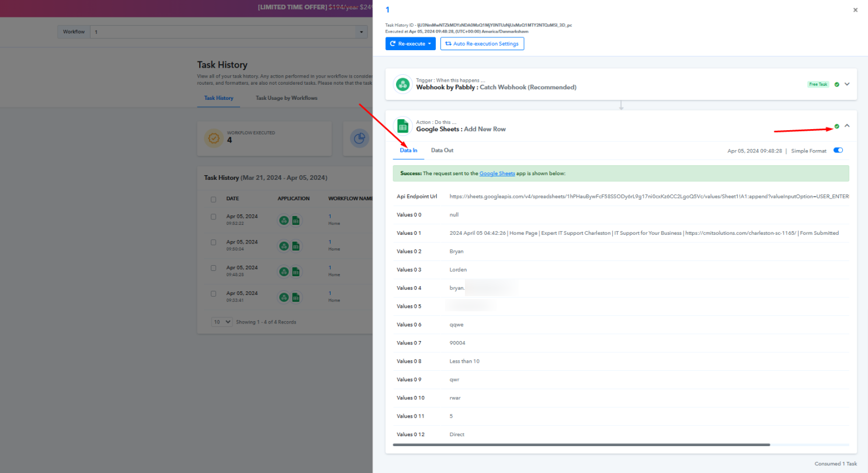Tick the select-all checkbox in table header
The image size is (868, 473).
213,199
